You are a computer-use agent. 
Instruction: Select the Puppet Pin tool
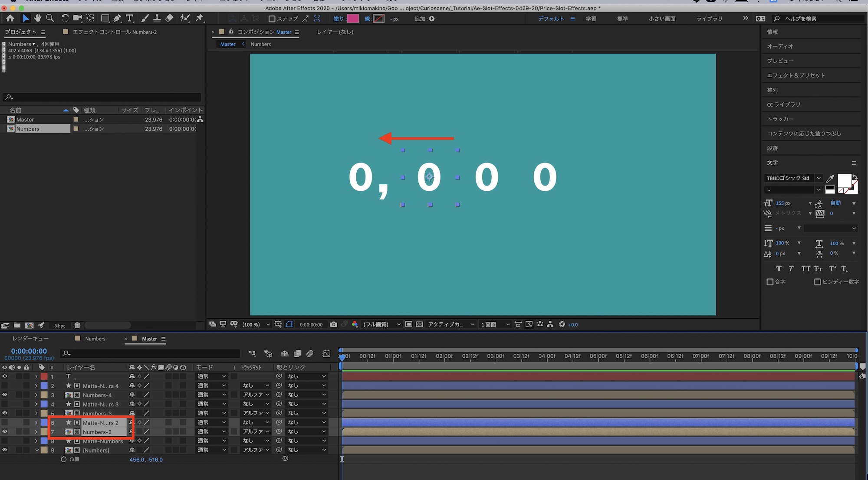coord(199,18)
